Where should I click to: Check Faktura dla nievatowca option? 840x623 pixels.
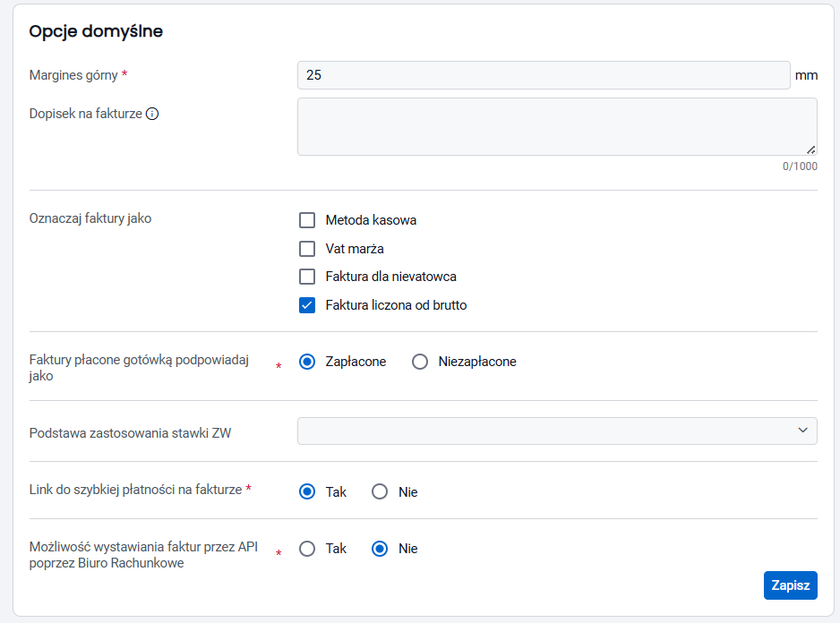click(x=307, y=277)
